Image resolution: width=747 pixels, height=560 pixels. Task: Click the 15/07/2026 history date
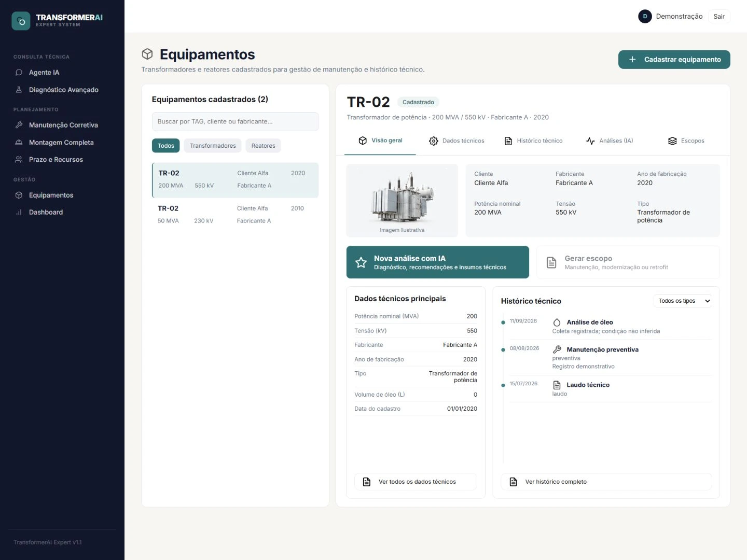click(523, 384)
